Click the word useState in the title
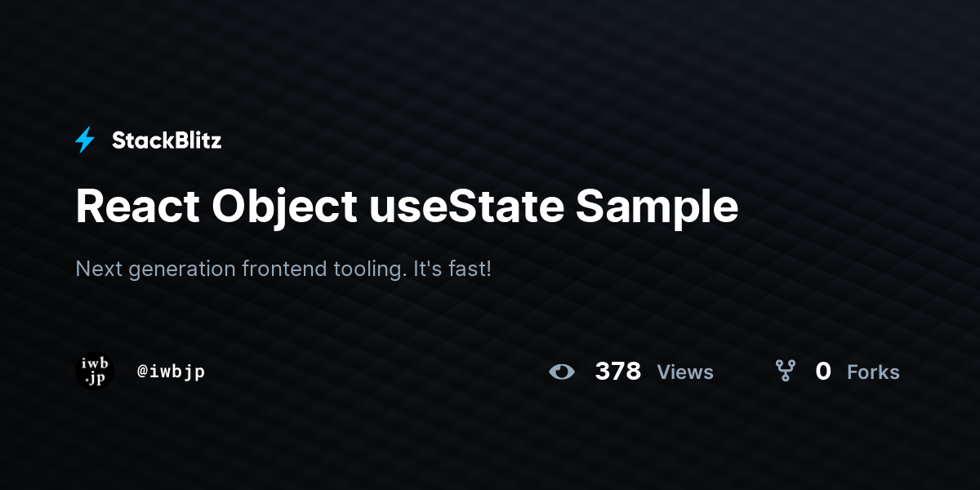 click(x=467, y=207)
